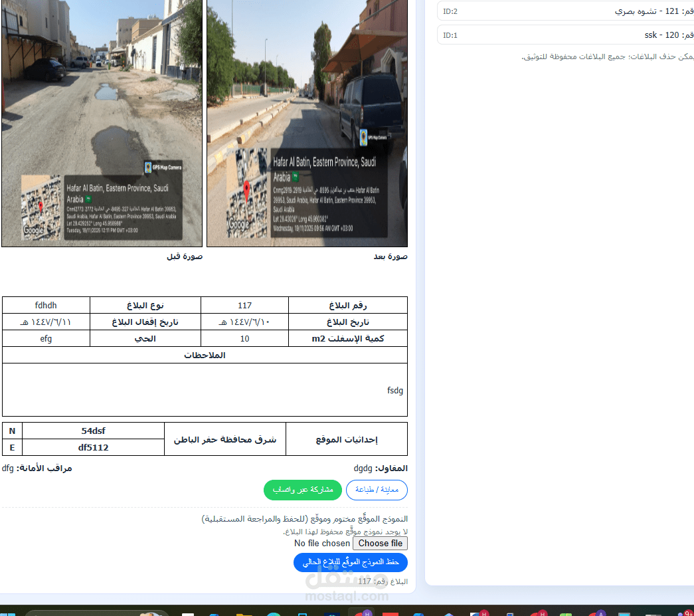Click the caption صورة قبل
The height and width of the screenshot is (616, 694).
[185, 257]
